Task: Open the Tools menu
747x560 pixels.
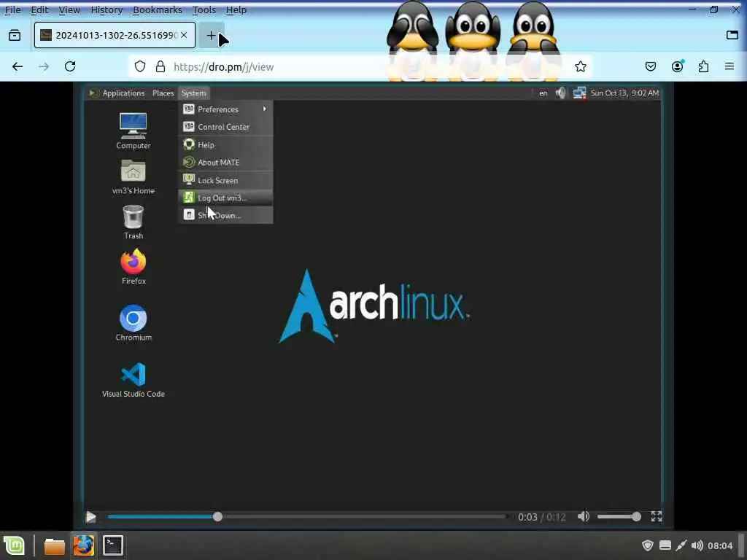Action: [x=204, y=9]
